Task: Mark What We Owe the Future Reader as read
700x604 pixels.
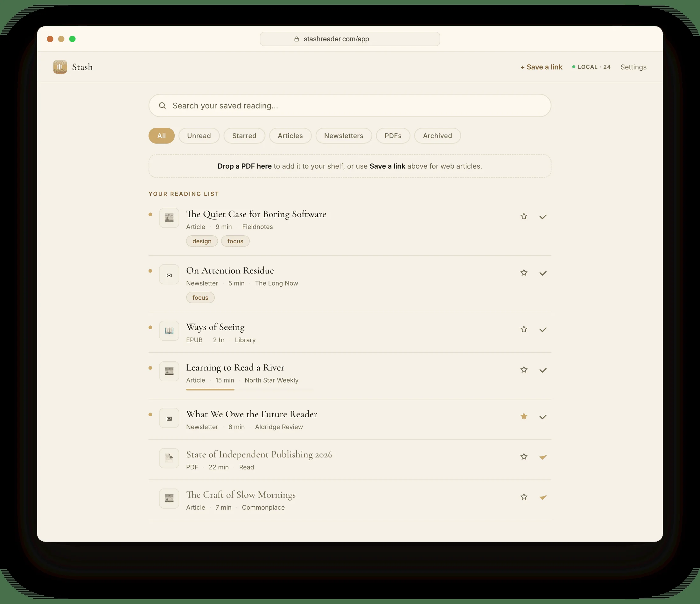Action: 543,417
